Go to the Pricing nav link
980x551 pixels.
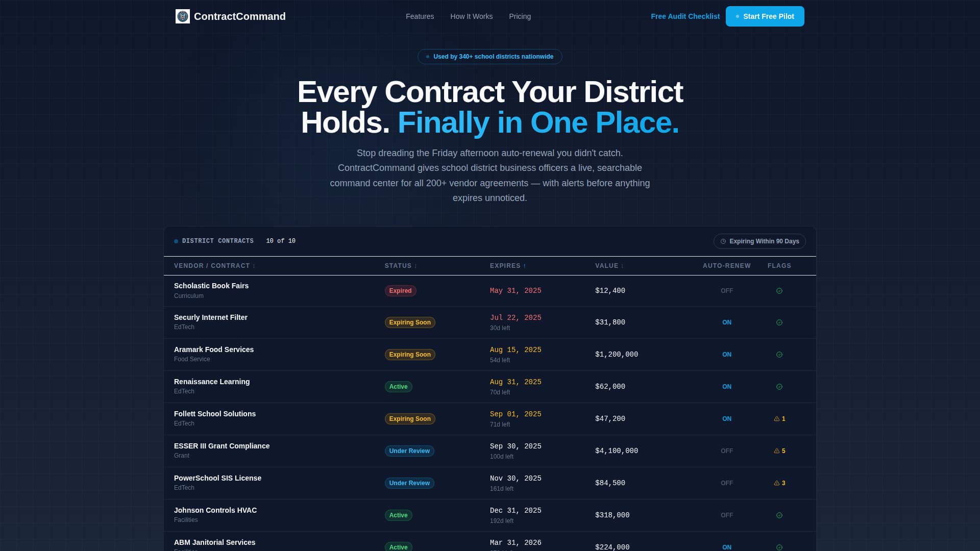520,16
